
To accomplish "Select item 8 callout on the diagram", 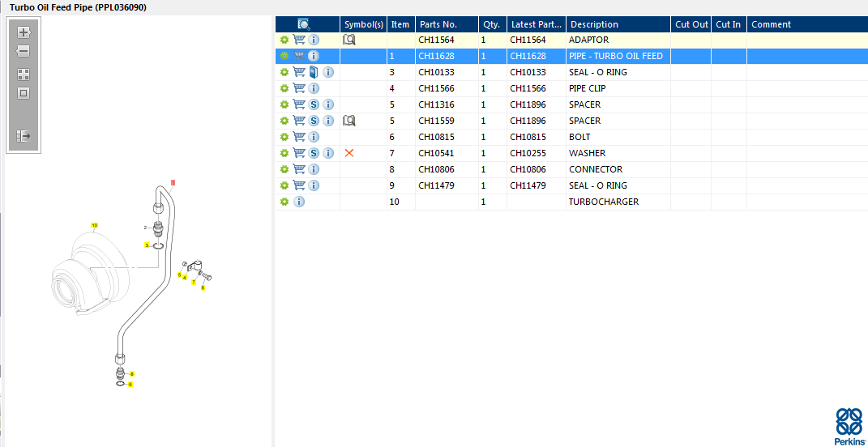I will [132, 374].
